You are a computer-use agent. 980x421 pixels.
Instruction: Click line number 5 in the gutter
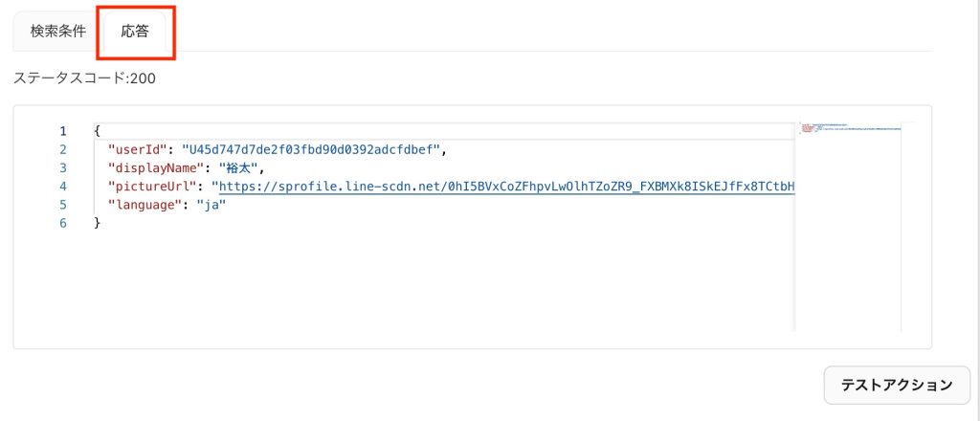pyautogui.click(x=62, y=205)
